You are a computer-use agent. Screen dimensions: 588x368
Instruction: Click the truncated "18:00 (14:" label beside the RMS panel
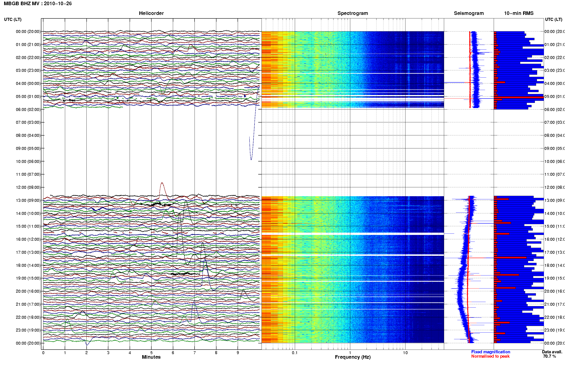click(x=555, y=266)
